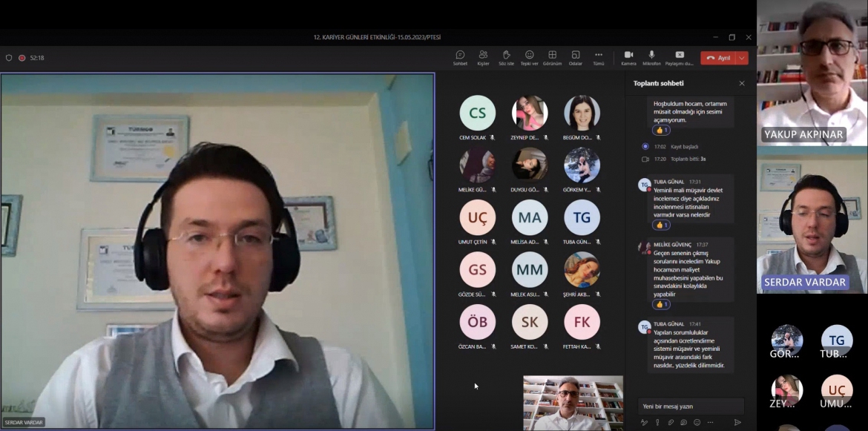This screenshot has height=431, width=868.
Task: Select the ÖB avatar for Özcan Ba...
Action: (477, 322)
